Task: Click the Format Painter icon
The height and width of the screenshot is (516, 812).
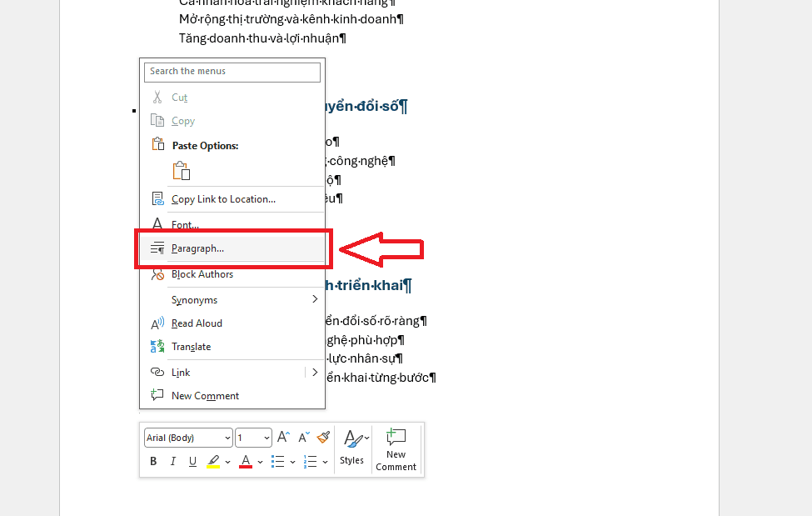Action: 324,437
